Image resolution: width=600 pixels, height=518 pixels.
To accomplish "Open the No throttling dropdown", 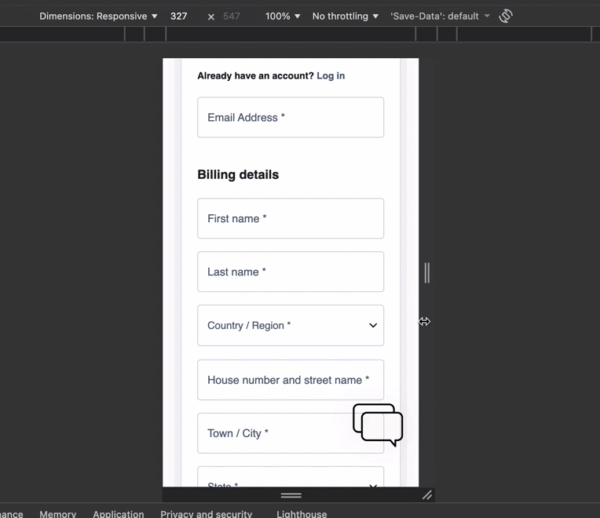I will (x=345, y=16).
